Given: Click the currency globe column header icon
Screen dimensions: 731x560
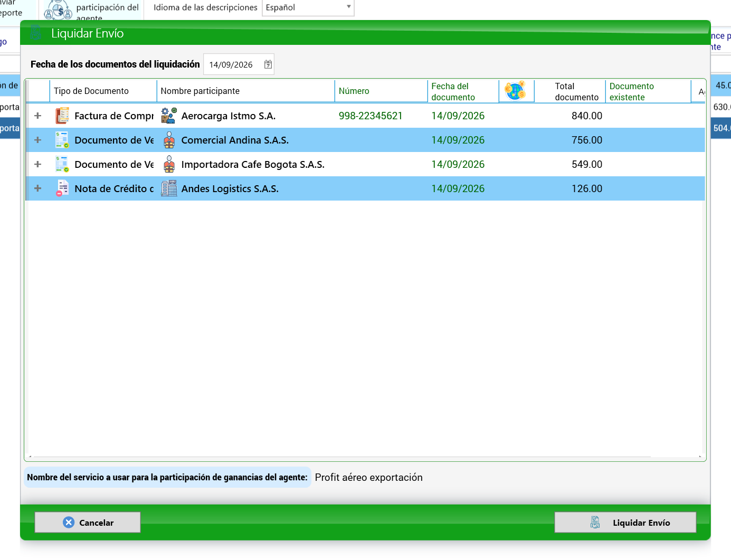Looking at the screenshot, I should pos(515,91).
